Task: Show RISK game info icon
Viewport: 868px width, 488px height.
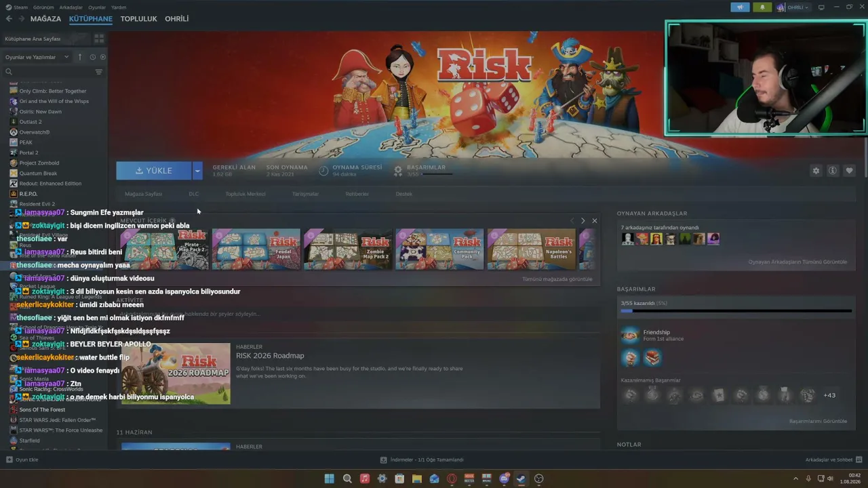Action: coord(833,171)
